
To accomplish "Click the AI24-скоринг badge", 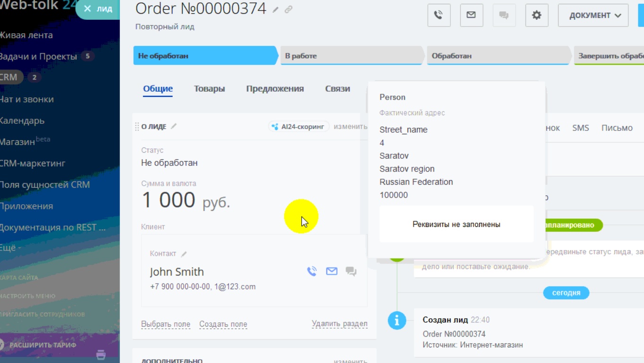I will pyautogui.click(x=298, y=127).
